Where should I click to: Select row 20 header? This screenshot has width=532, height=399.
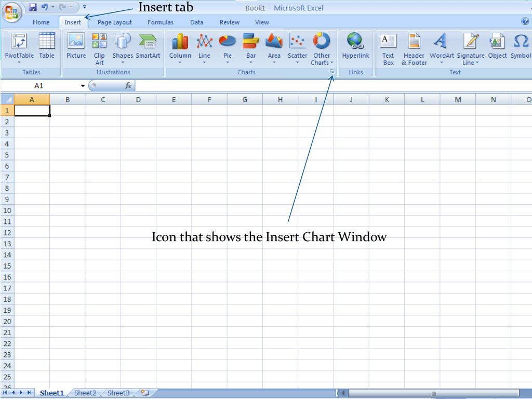point(7,321)
